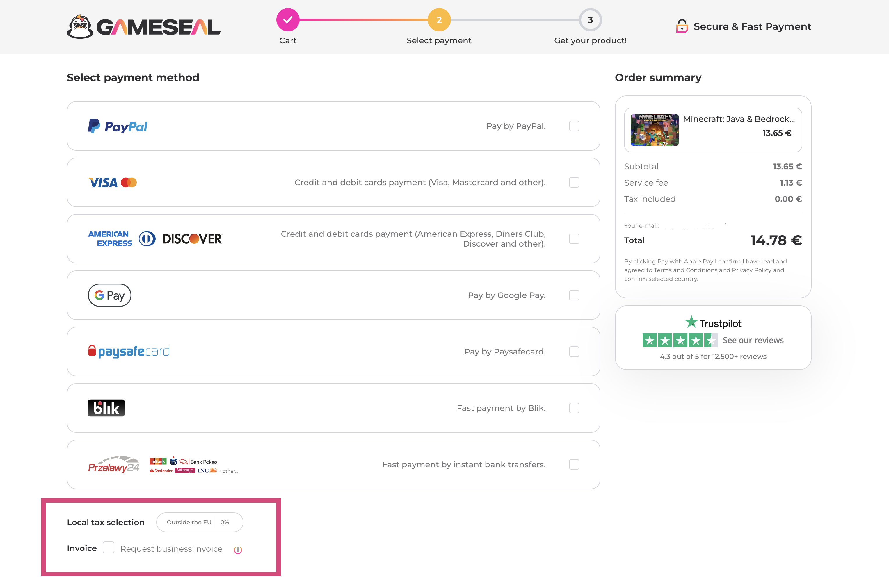Open the Privacy Policy link

pos(751,270)
